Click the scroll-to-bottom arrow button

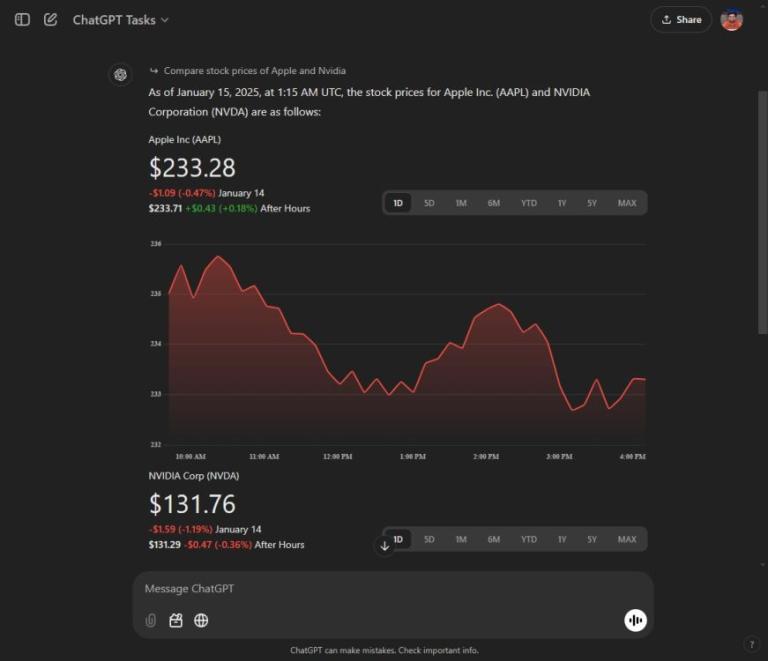click(385, 545)
